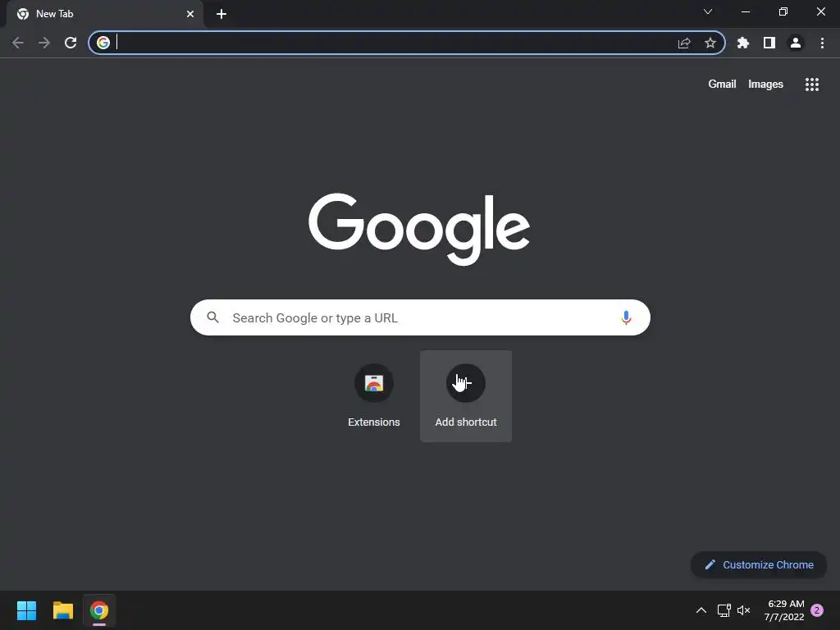Click the Search Google or type a URL box
840x630 pixels.
coord(420,317)
